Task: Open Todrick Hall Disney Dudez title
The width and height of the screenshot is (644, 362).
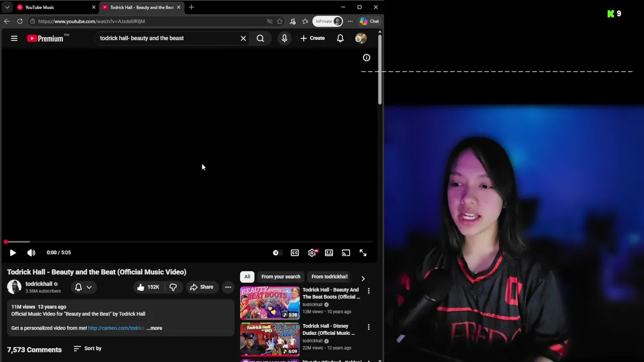Action: click(x=329, y=329)
